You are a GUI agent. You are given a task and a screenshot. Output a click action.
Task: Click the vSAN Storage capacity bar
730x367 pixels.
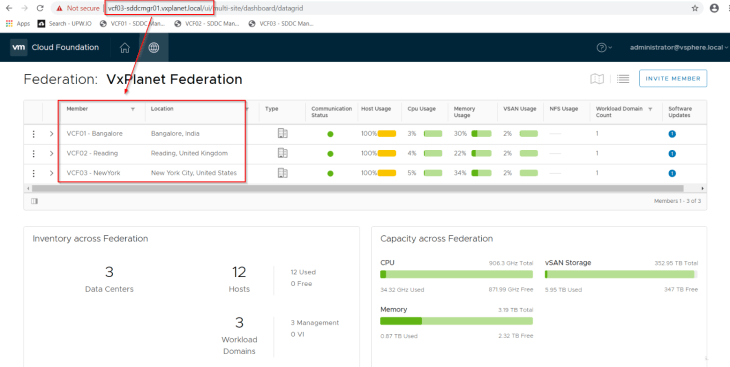click(x=621, y=274)
